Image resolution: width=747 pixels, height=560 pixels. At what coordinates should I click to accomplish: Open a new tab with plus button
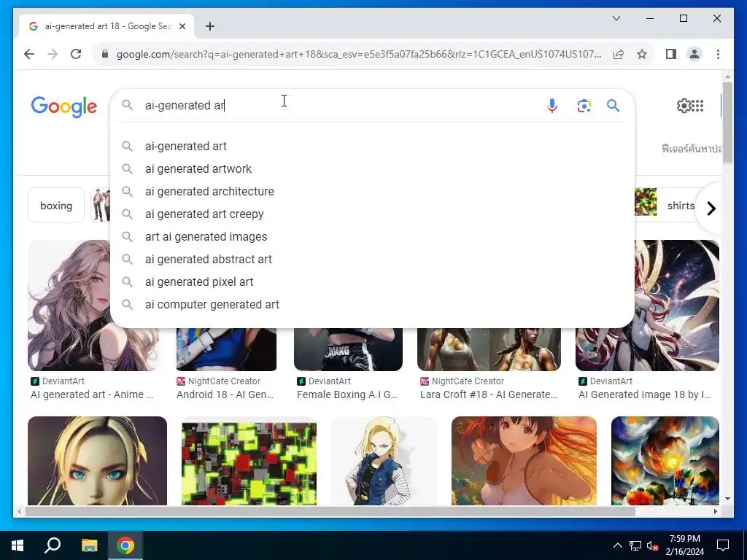(210, 26)
